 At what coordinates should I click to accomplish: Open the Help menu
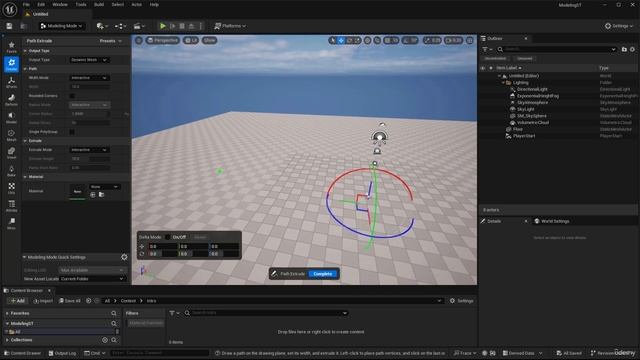[154, 4]
